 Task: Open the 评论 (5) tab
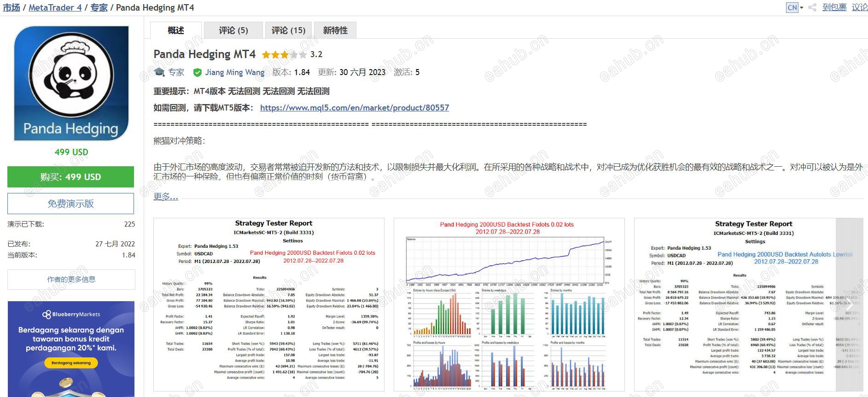click(233, 30)
